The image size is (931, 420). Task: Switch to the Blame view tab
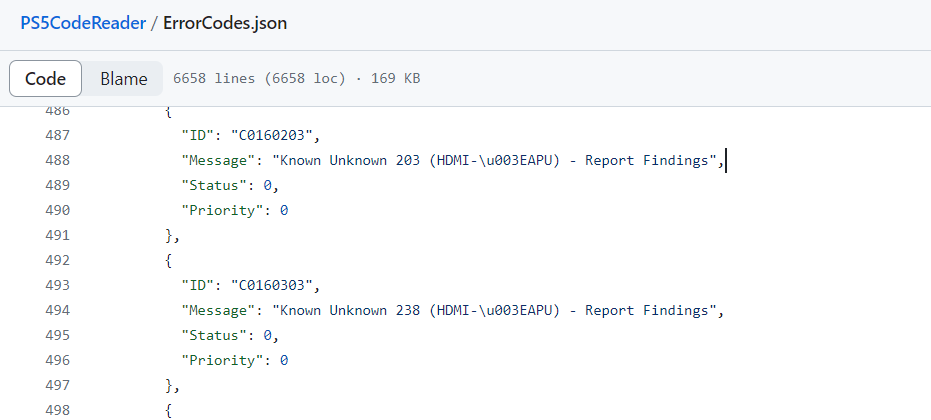click(x=124, y=78)
